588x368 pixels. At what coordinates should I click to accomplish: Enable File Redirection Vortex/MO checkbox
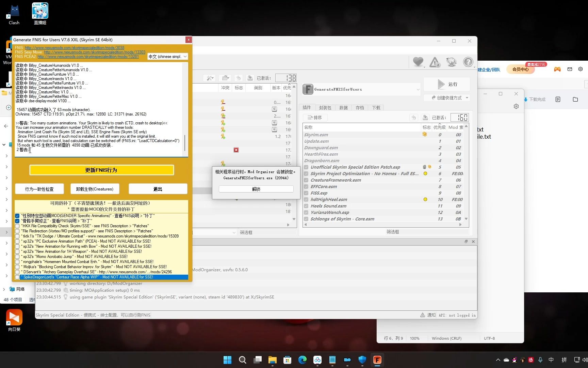pos(17,231)
